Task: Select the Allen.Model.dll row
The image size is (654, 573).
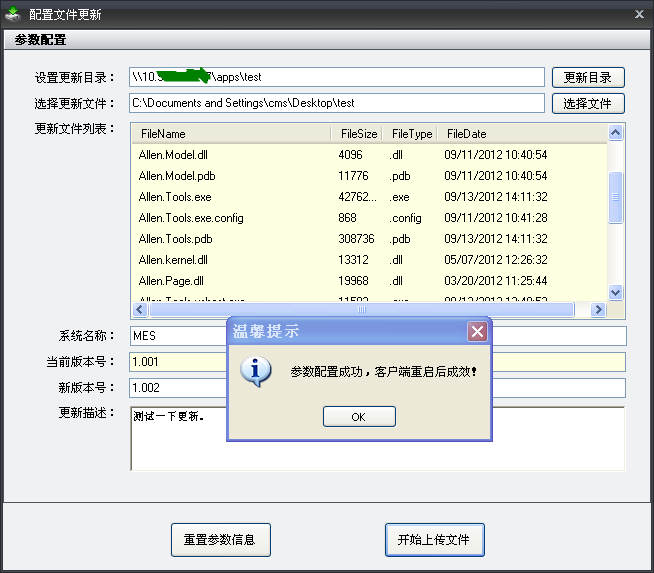Action: tap(370, 155)
